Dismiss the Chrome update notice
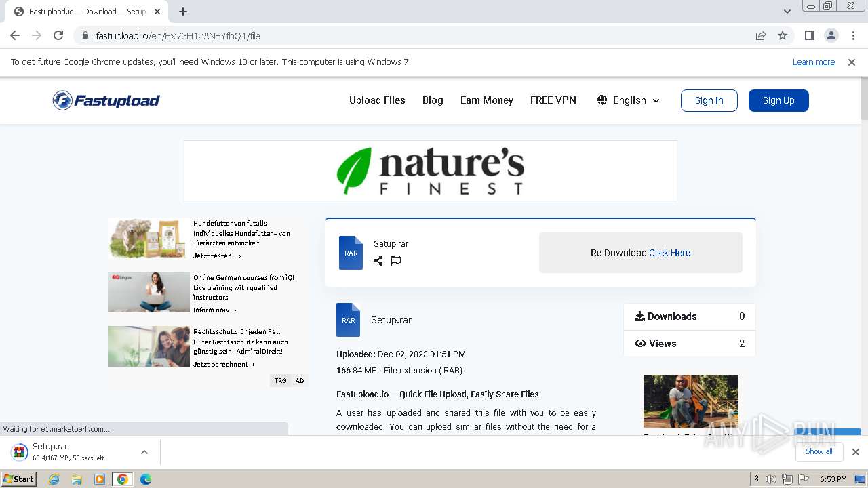 pyautogui.click(x=852, y=62)
